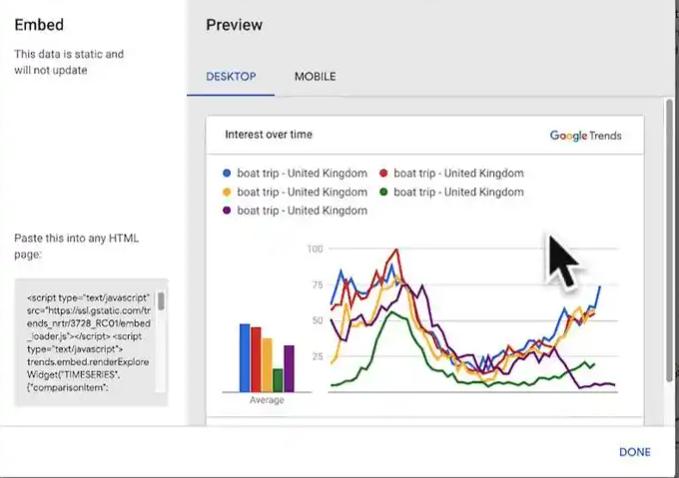Viewport: 679px width, 478px height.
Task: Click the red legend dot
Action: point(385,173)
